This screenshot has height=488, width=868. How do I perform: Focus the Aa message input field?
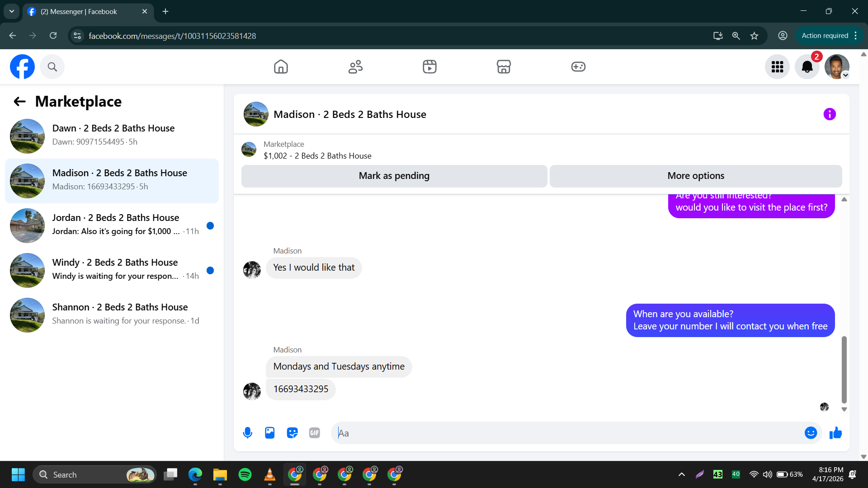570,433
